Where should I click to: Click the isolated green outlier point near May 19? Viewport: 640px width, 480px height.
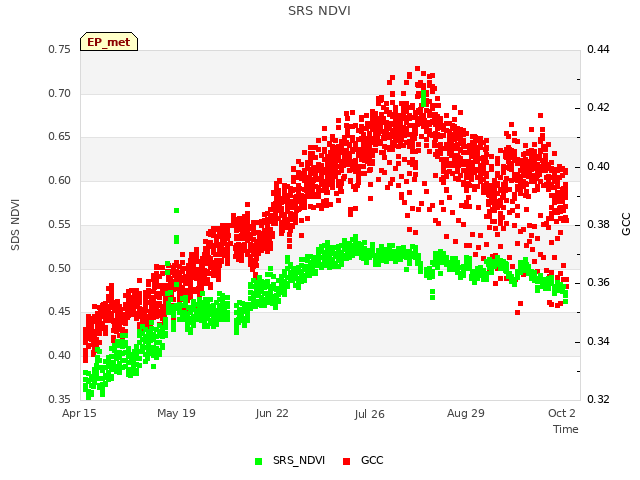pos(176,211)
